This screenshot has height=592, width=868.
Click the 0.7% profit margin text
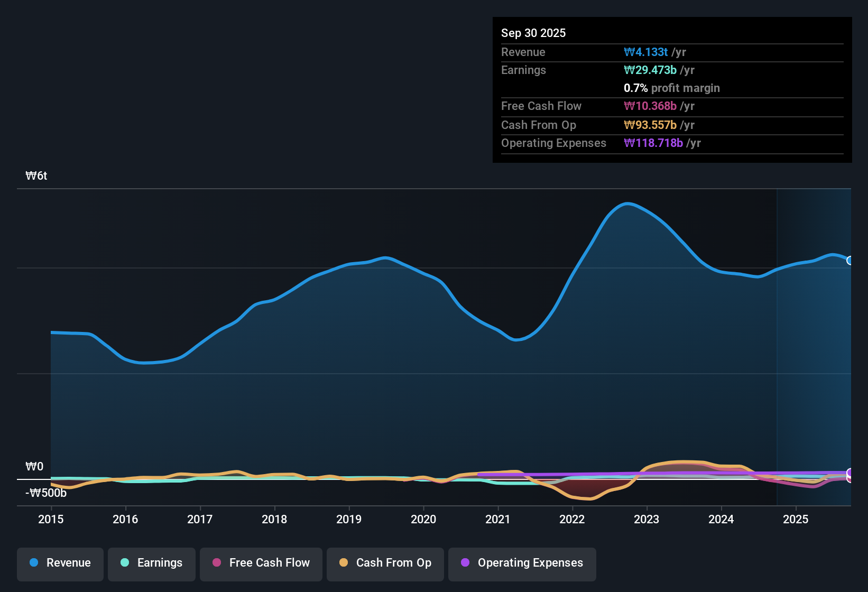point(672,88)
